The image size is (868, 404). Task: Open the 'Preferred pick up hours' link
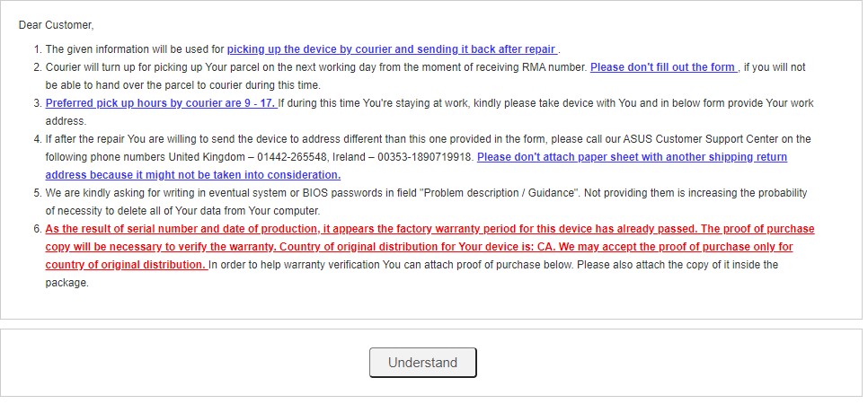pos(161,103)
